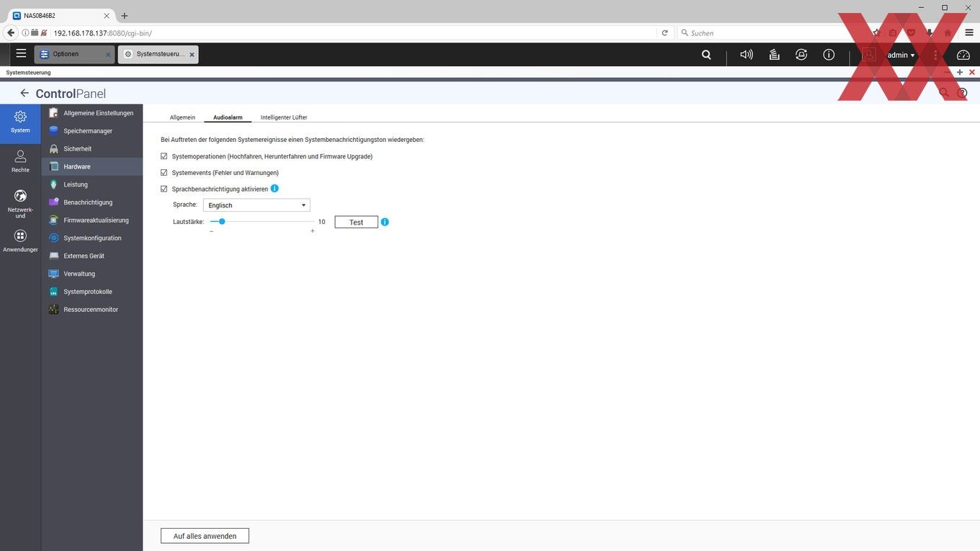Open Systemkonfiguration
980x551 pixels.
pyautogui.click(x=92, y=238)
